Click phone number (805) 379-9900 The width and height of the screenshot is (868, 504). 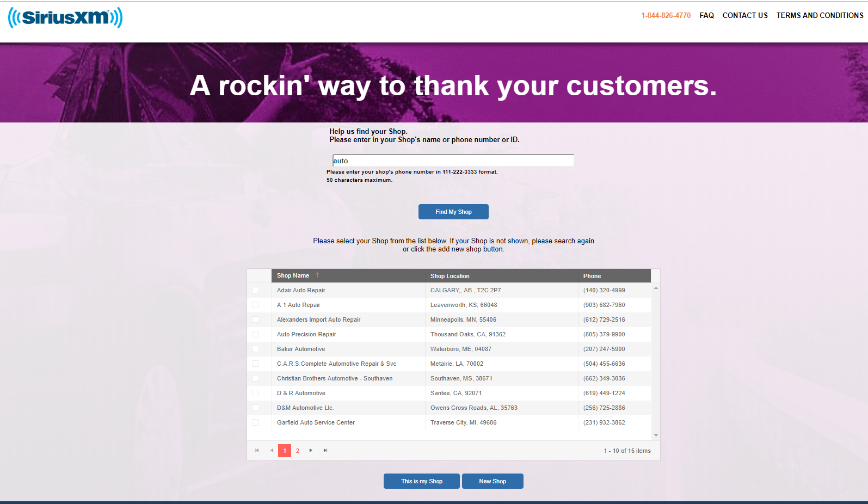(x=604, y=334)
